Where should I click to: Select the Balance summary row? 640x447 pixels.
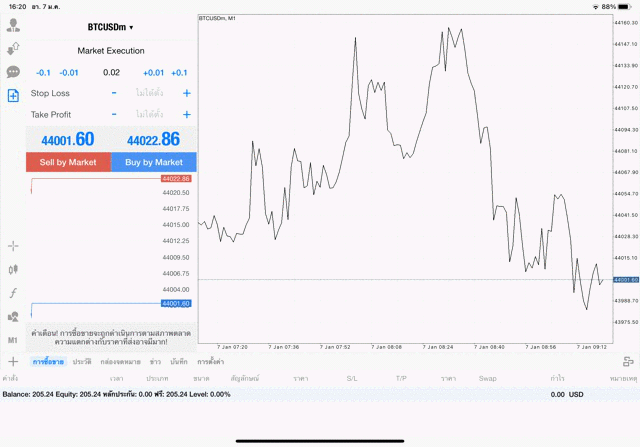(x=320, y=394)
